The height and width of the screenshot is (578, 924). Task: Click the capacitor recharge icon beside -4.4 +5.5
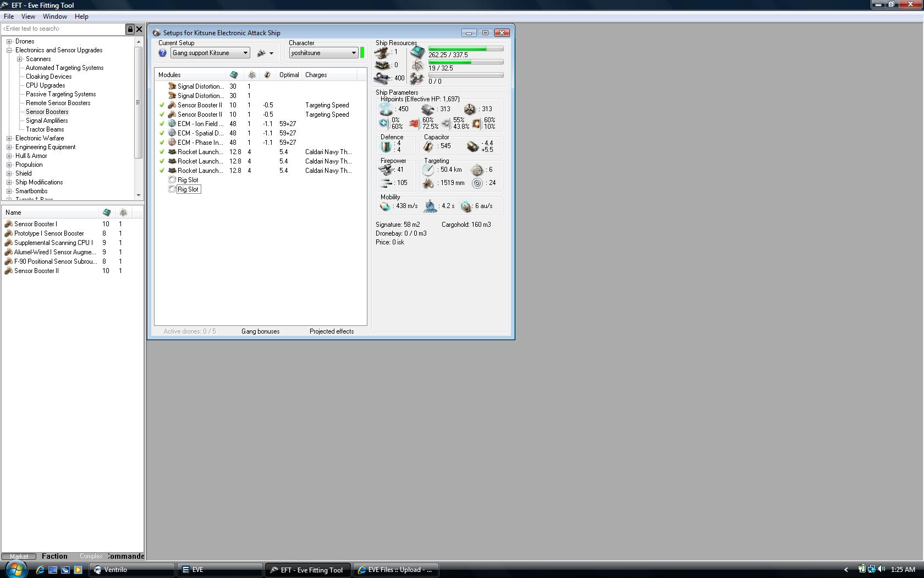pyautogui.click(x=472, y=146)
